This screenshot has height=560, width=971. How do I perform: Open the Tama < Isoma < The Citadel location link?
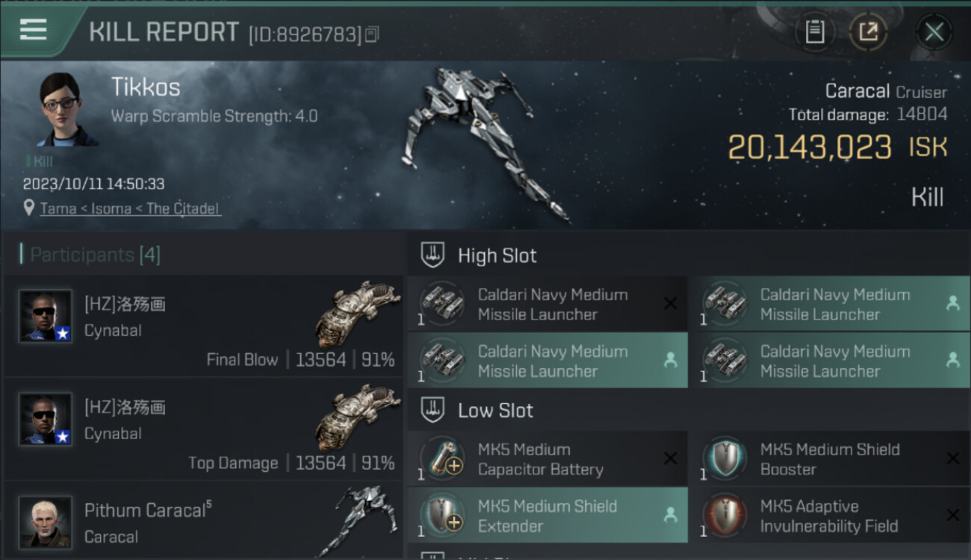pos(130,208)
